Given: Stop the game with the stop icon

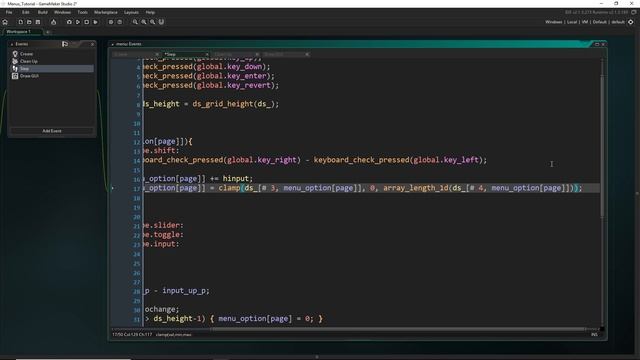Looking at the screenshot, I should click(x=87, y=22).
